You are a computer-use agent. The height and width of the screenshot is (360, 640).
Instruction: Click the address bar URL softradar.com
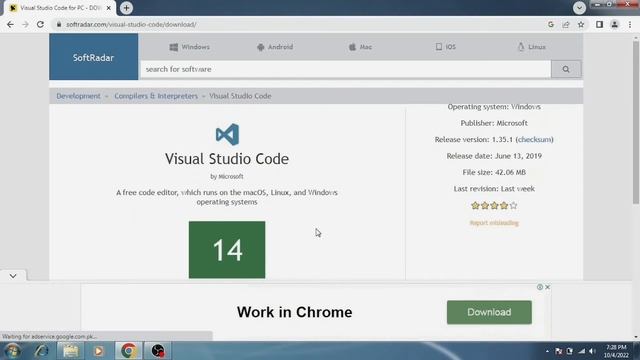[131, 24]
